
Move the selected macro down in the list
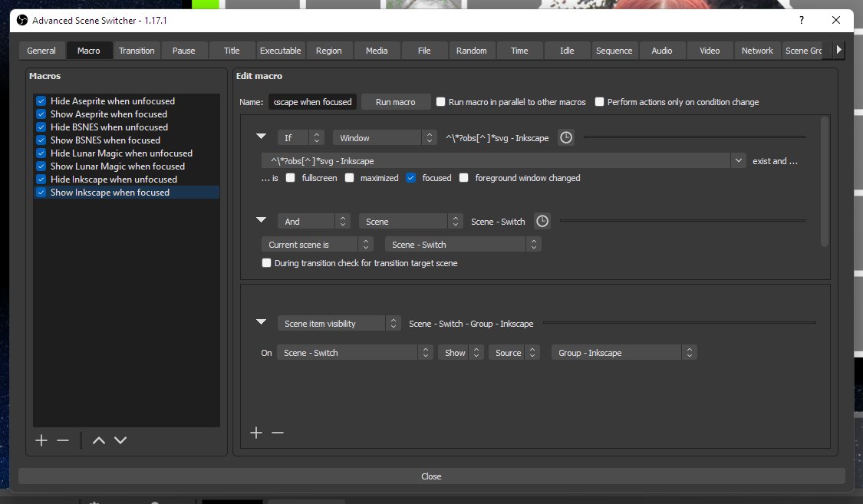pyautogui.click(x=120, y=440)
